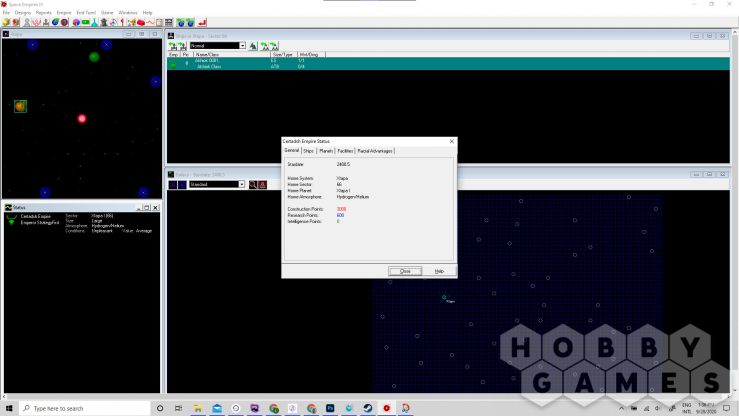Click the pink wavy line toolbar icon
The image size is (739, 416).
pyautogui.click(x=150, y=22)
